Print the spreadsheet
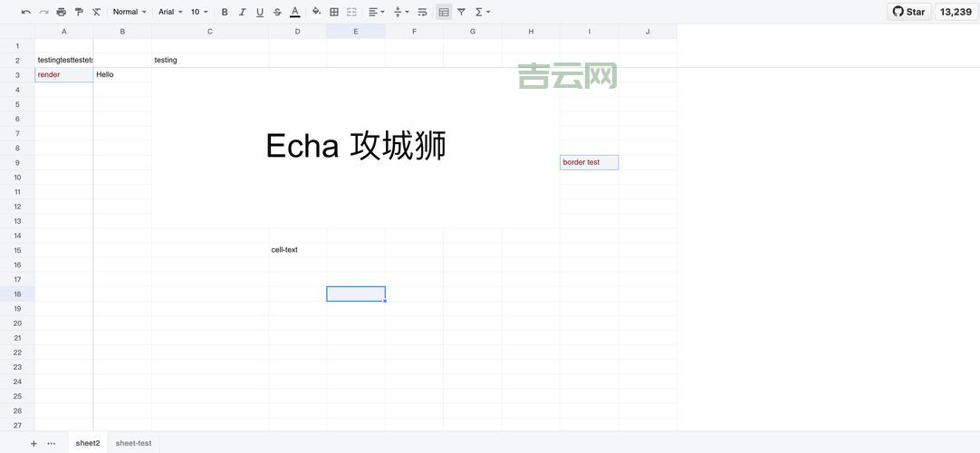 [x=62, y=12]
